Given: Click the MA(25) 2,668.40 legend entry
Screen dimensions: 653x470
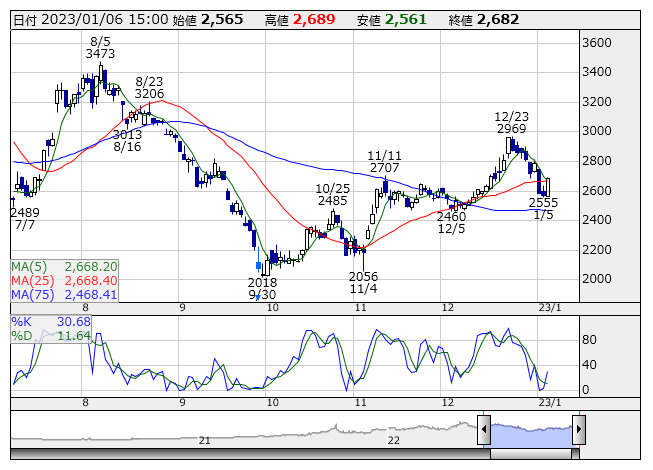Looking at the screenshot, I should point(64,281).
